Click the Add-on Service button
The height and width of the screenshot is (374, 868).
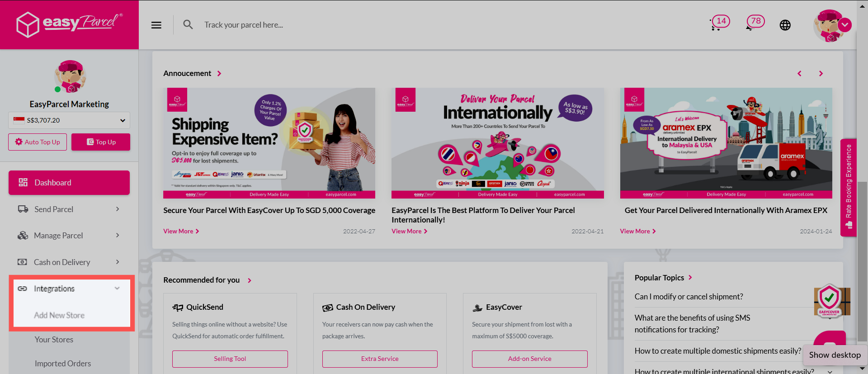coord(530,359)
